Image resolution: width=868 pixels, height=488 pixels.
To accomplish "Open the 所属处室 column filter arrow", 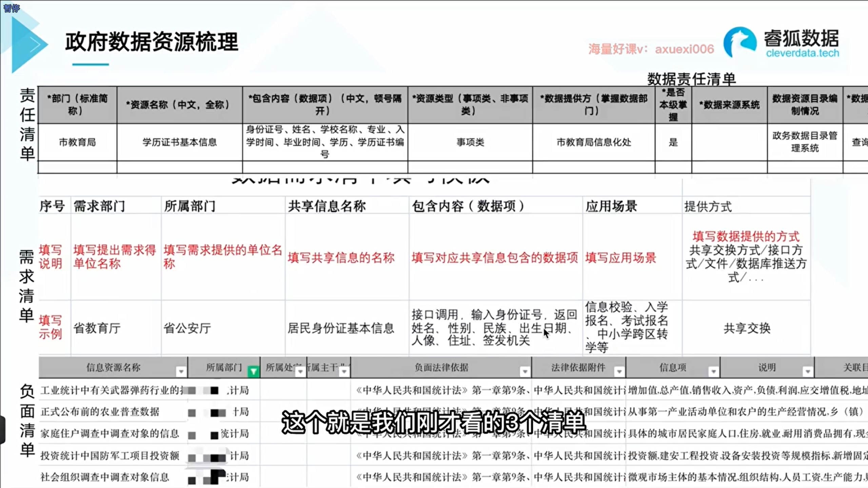I will click(300, 372).
